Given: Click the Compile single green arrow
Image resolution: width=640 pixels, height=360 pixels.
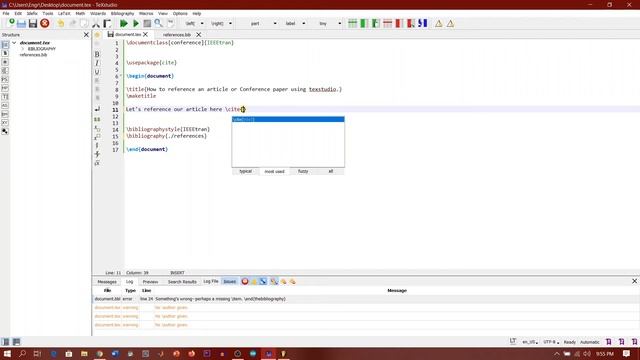Looking at the screenshot, I should click(136, 24).
